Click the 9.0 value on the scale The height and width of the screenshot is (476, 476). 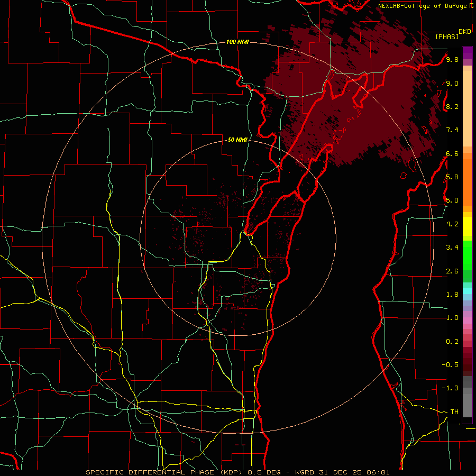pyautogui.click(x=452, y=83)
